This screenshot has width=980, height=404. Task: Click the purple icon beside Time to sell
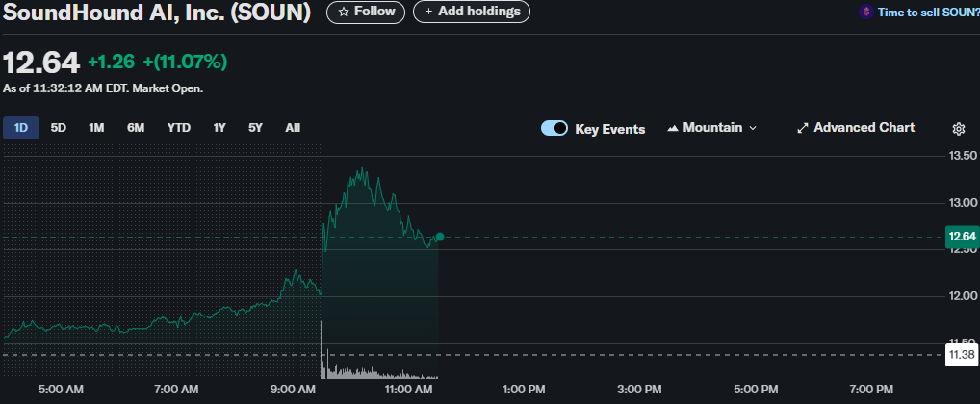tap(865, 12)
